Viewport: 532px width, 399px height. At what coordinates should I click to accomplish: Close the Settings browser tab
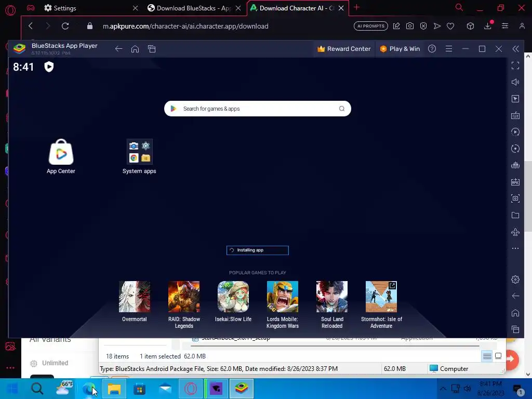136,8
